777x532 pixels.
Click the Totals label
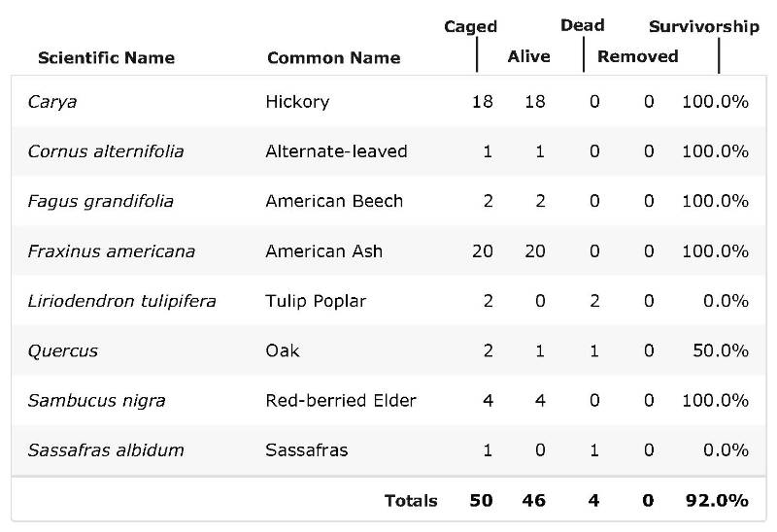tap(411, 501)
